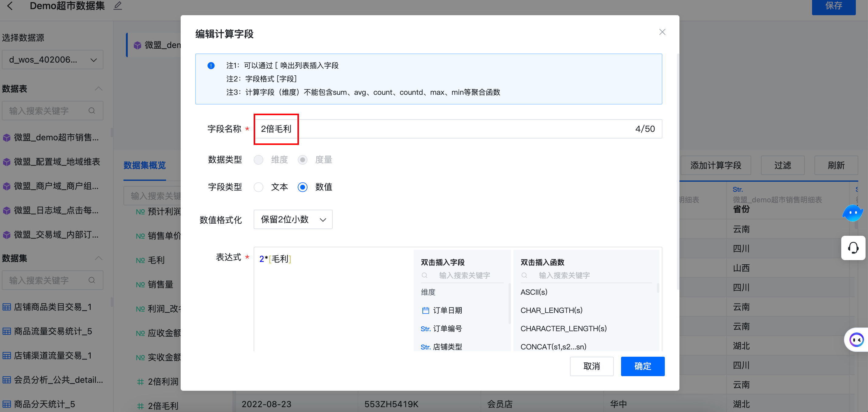868x412 pixels.
Task: Select the 订单编号 field entry
Action: pyautogui.click(x=441, y=328)
